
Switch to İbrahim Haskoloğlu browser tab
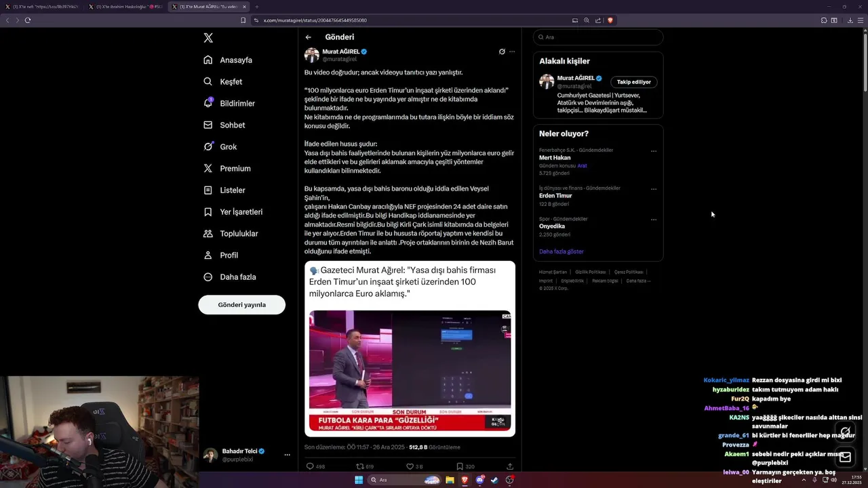(x=125, y=7)
